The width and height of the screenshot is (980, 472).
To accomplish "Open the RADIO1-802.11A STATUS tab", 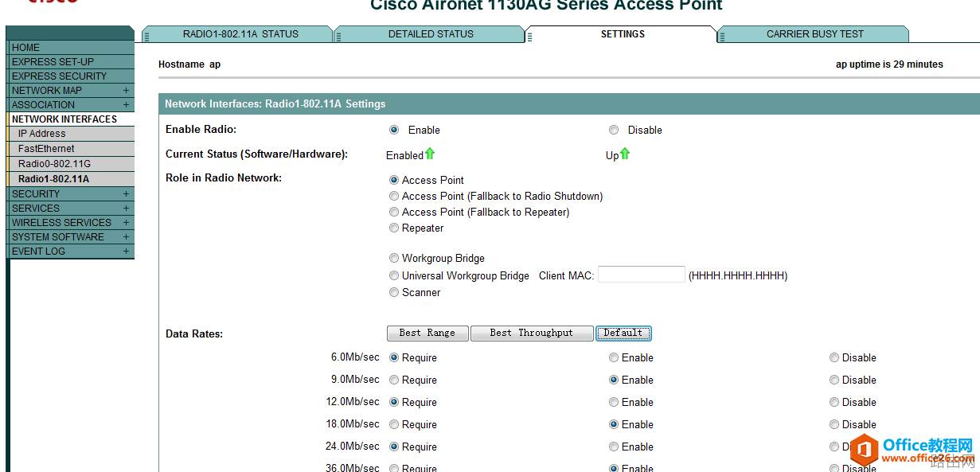I will point(237,34).
